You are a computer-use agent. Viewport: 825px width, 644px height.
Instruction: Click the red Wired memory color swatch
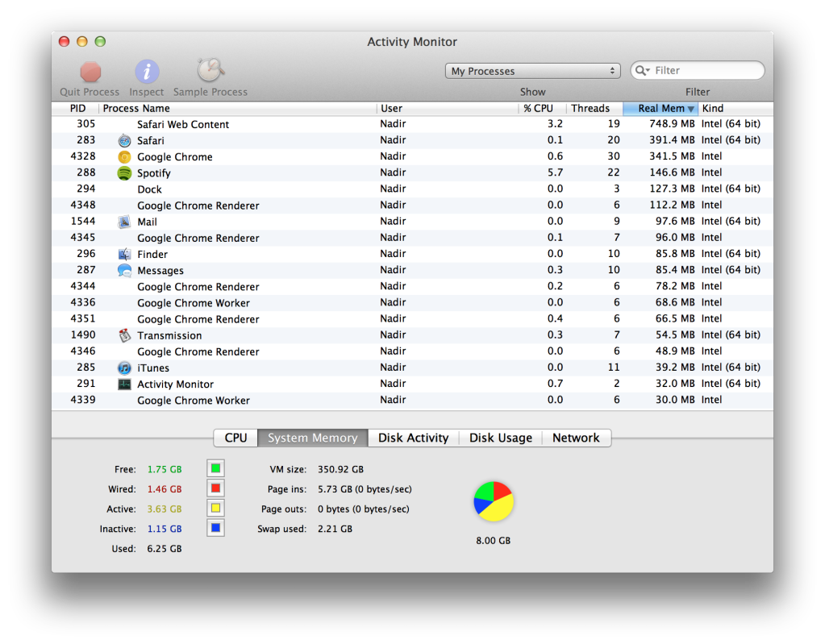(215, 488)
